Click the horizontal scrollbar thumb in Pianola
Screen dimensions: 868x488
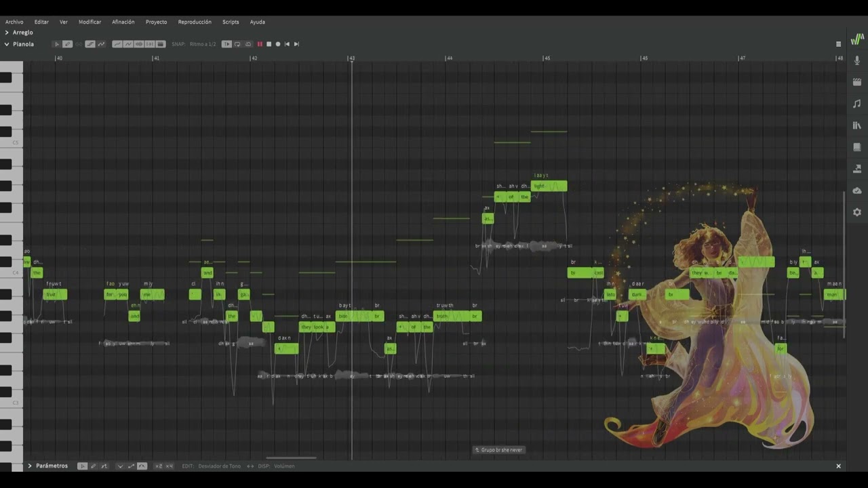tap(291, 458)
